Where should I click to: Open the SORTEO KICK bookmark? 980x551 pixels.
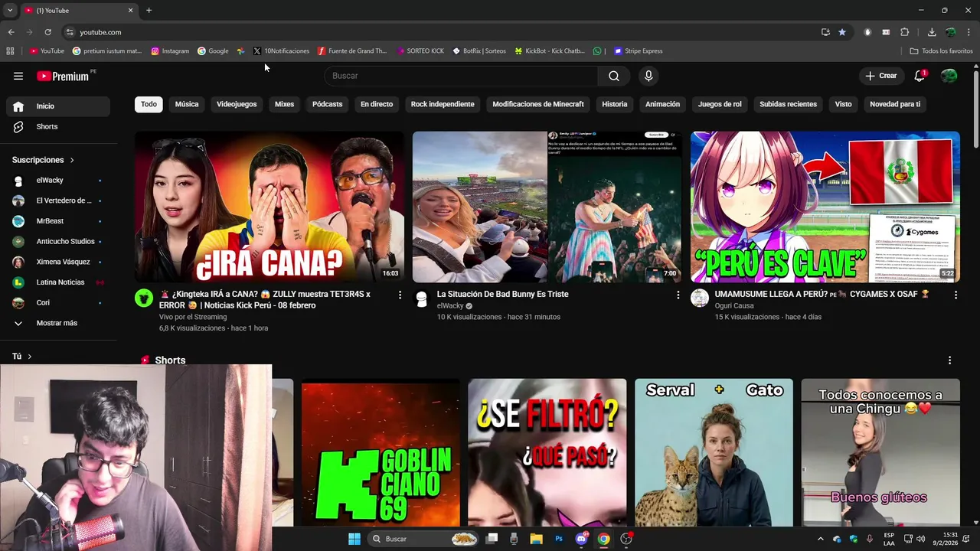coord(420,51)
